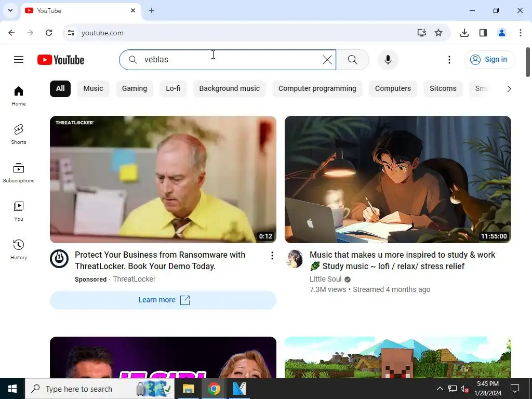Open the notification center icon

pos(515,389)
